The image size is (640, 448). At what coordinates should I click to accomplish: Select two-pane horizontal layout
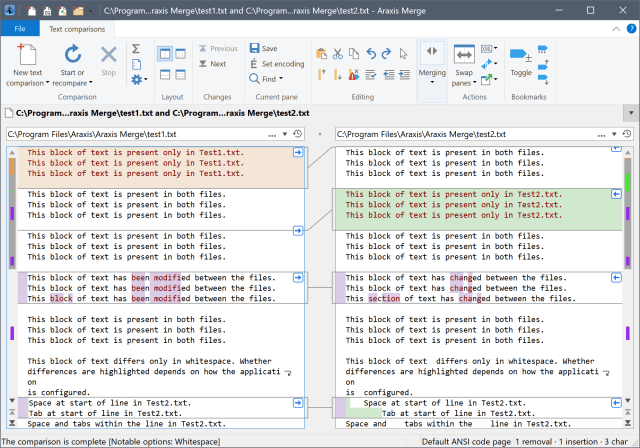pyautogui.click(x=165, y=75)
